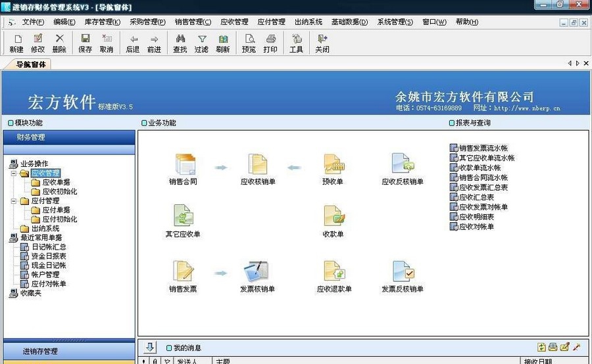
Task: Open the 应收反核销单 business icon
Action: tap(403, 164)
